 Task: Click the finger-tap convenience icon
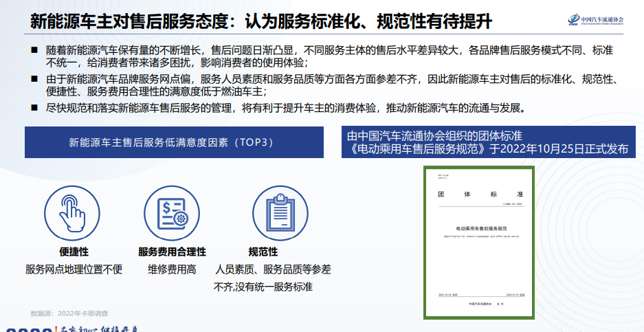[71, 210]
